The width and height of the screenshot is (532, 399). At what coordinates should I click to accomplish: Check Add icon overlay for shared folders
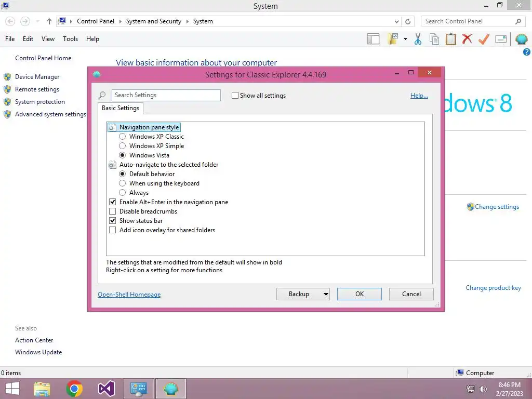point(112,230)
